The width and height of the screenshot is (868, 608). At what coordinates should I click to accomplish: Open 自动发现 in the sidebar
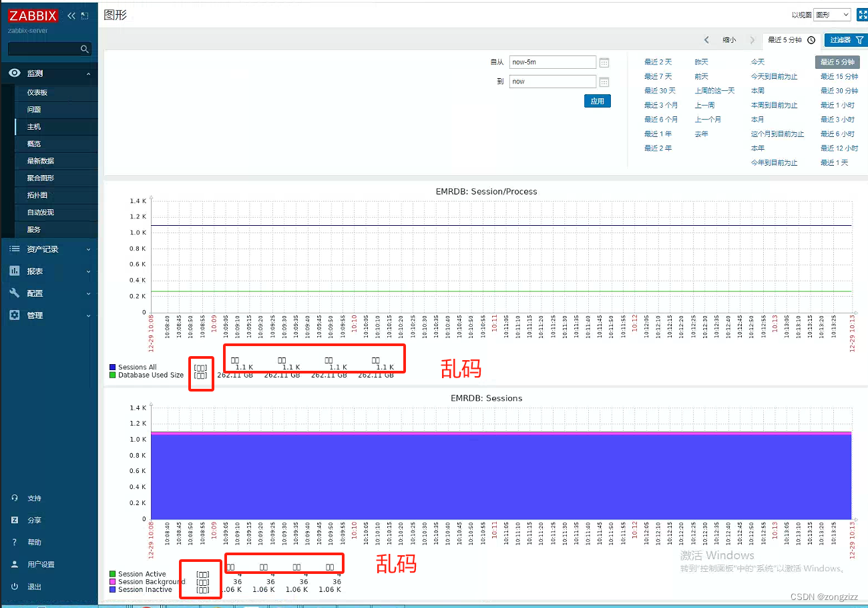click(41, 212)
